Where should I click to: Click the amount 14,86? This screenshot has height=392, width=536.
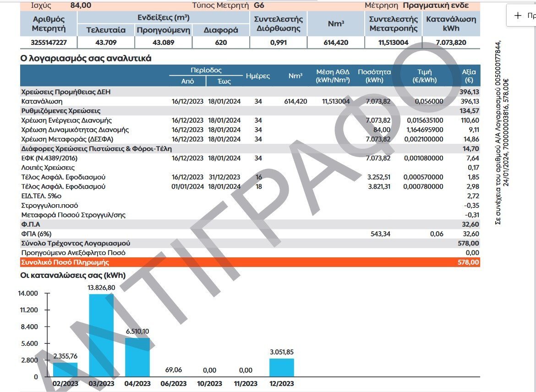(471, 139)
